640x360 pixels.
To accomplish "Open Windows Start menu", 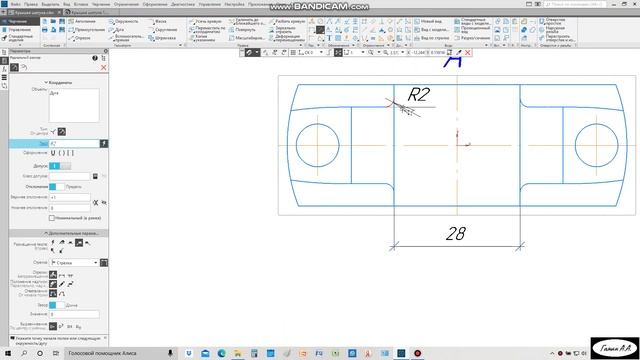I will point(8,353).
